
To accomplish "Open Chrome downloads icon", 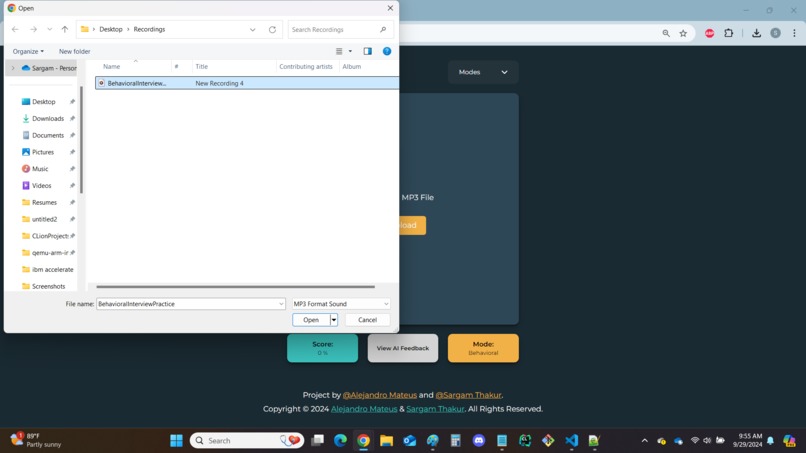I will (x=756, y=33).
